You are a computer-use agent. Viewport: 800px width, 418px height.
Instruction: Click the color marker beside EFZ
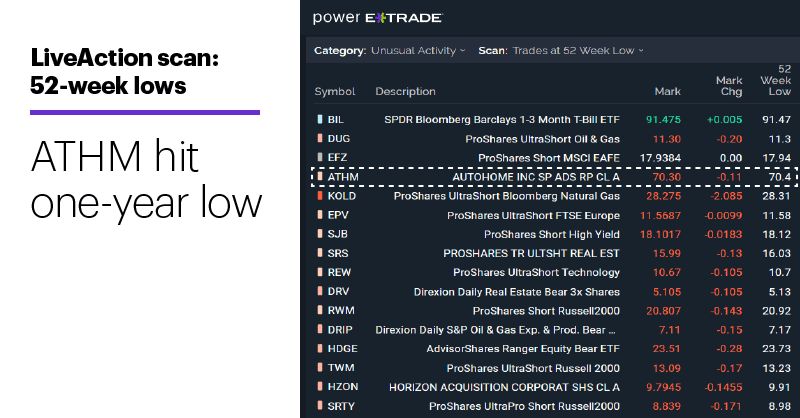(320, 158)
